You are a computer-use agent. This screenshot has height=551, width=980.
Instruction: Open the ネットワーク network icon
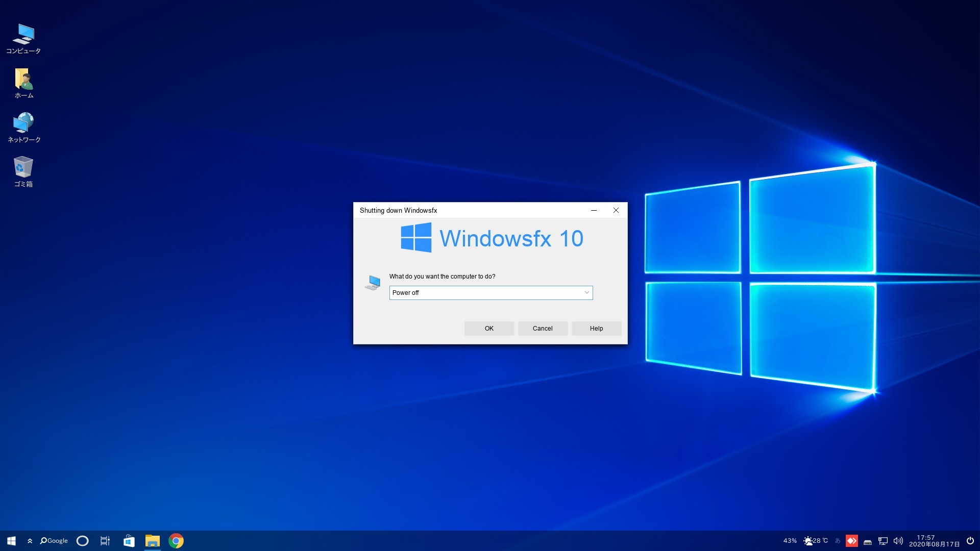tap(23, 128)
